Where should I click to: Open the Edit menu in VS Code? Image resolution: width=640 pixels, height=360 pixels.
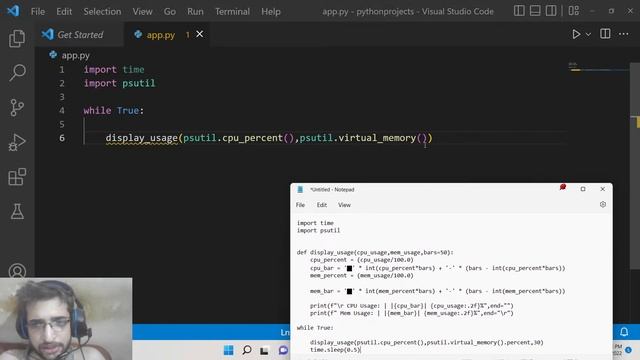64,11
